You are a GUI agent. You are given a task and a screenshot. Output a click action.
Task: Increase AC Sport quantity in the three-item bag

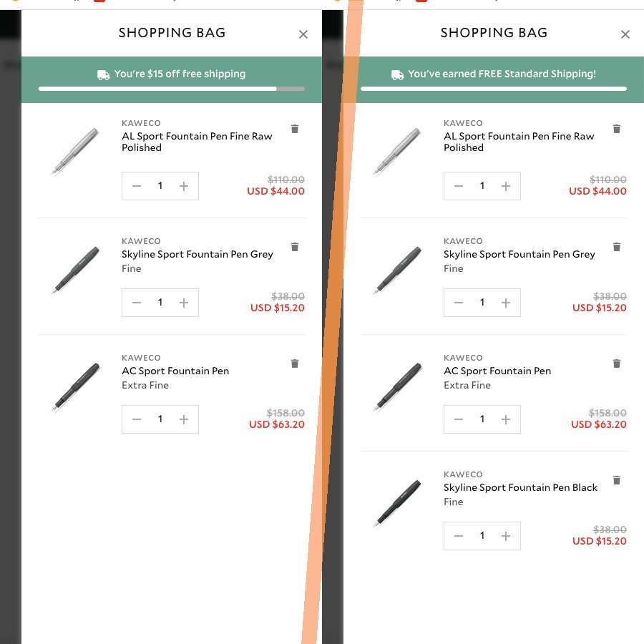(184, 419)
